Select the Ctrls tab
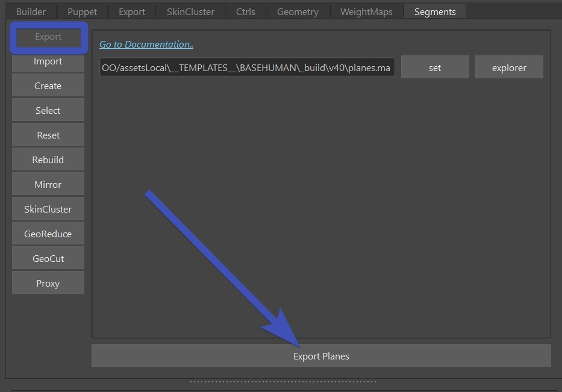562x392 pixels. [245, 11]
